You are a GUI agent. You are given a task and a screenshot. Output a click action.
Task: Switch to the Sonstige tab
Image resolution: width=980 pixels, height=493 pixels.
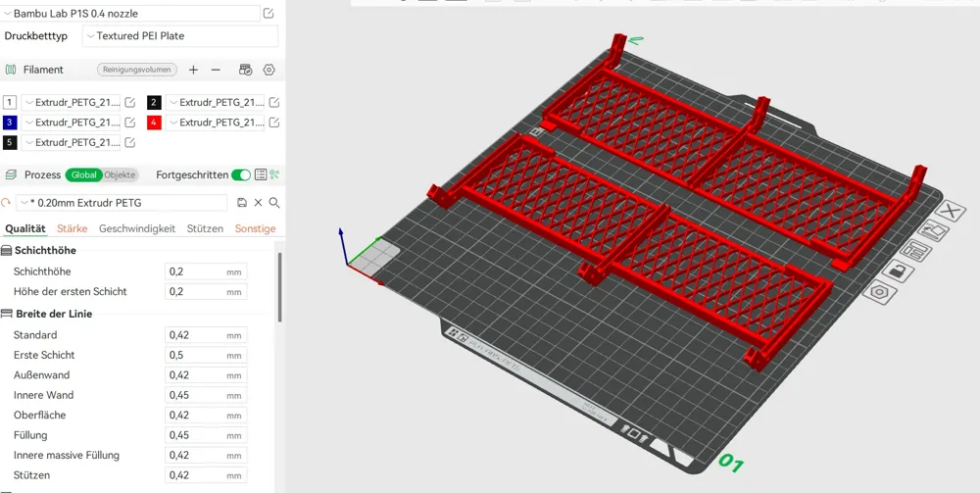pyautogui.click(x=255, y=228)
